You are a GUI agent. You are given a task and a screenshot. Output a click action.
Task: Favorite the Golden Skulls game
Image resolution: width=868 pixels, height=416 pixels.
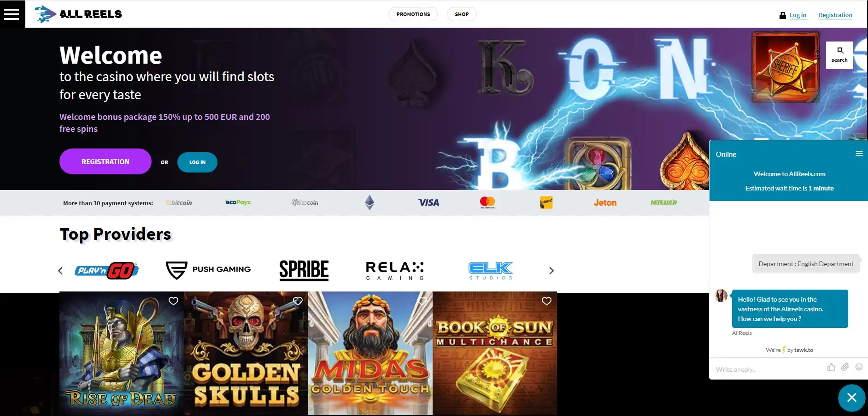click(298, 301)
